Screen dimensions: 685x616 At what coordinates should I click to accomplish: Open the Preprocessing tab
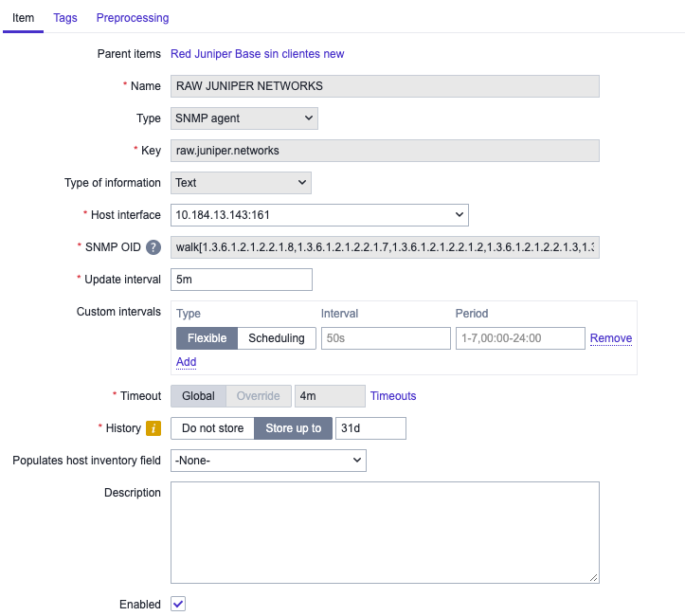pyautogui.click(x=133, y=18)
